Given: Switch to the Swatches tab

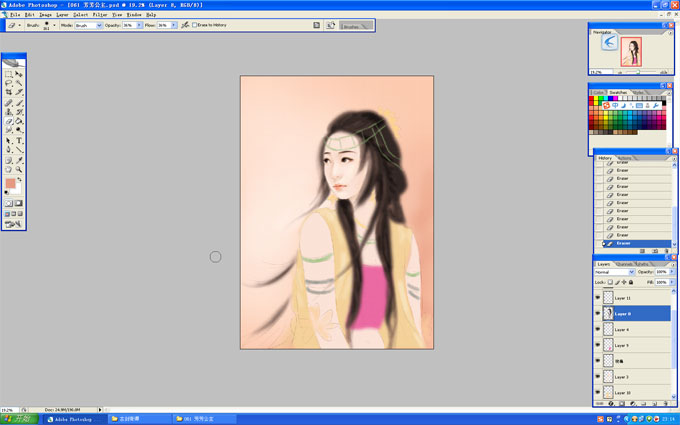Looking at the screenshot, I should (618, 92).
